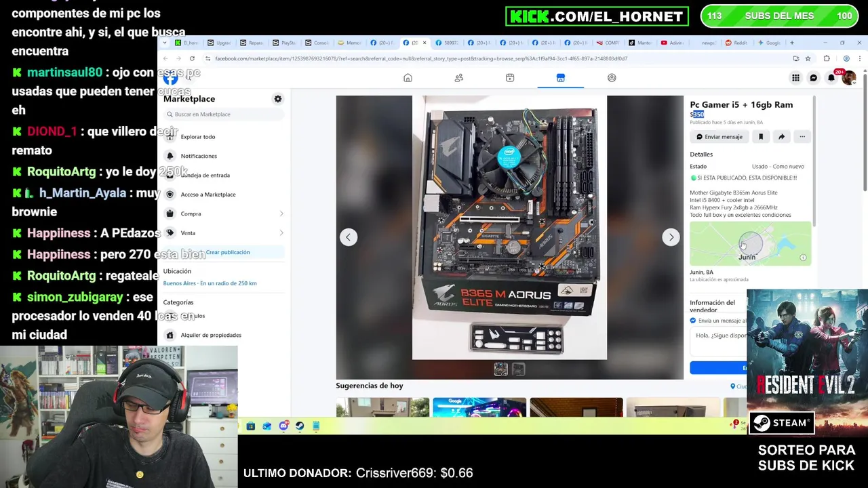868x488 pixels.
Task: Change location Buenos Aires radius link
Action: click(x=210, y=283)
